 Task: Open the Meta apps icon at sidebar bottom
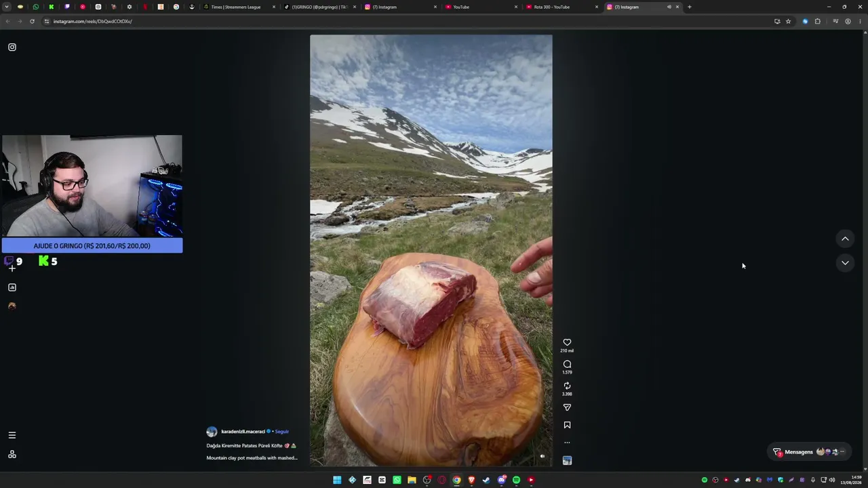tap(12, 454)
